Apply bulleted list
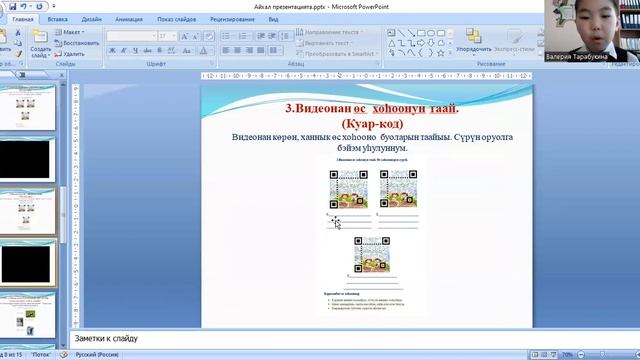This screenshot has width=640, height=360. pyautogui.click(x=227, y=36)
